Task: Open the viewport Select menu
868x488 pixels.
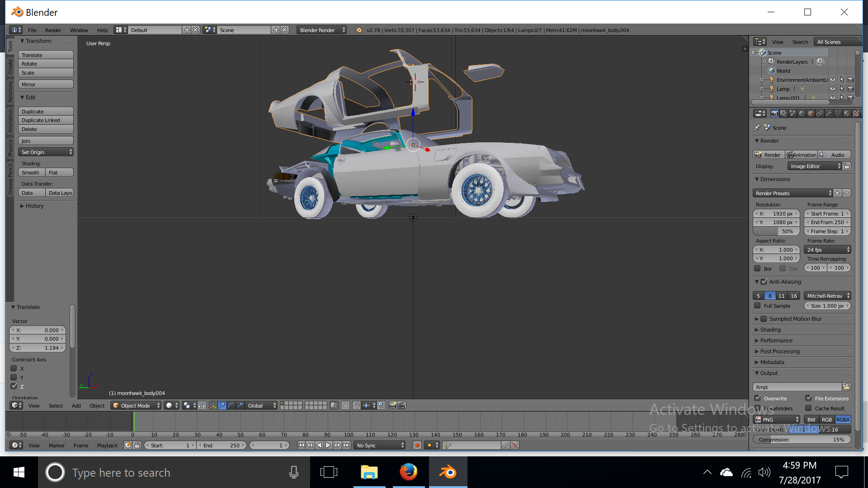Action: coord(56,405)
